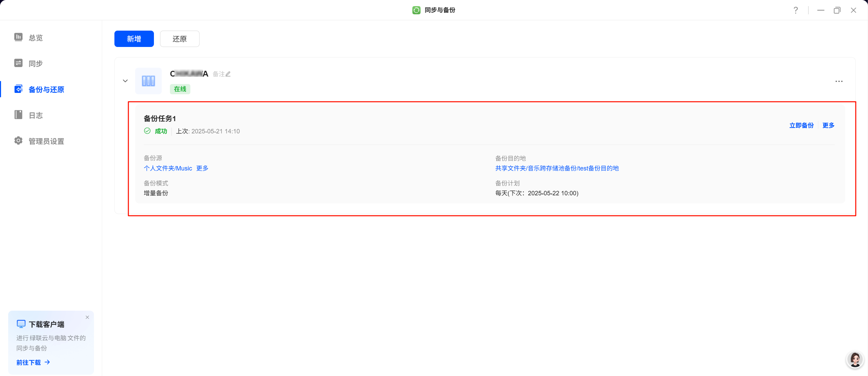Click the Log (日志) sidebar icon
Screen dimensions: 868x376
click(x=18, y=115)
